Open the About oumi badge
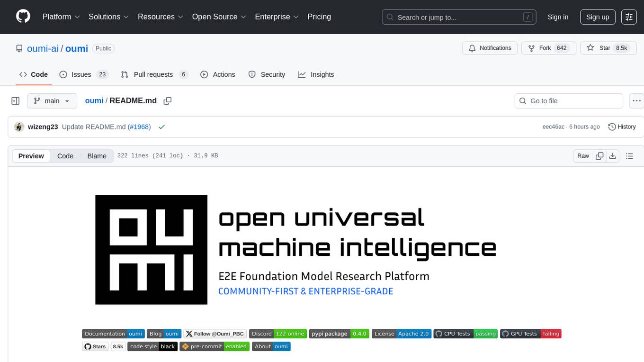Image resolution: width=644 pixels, height=362 pixels. tap(271, 346)
